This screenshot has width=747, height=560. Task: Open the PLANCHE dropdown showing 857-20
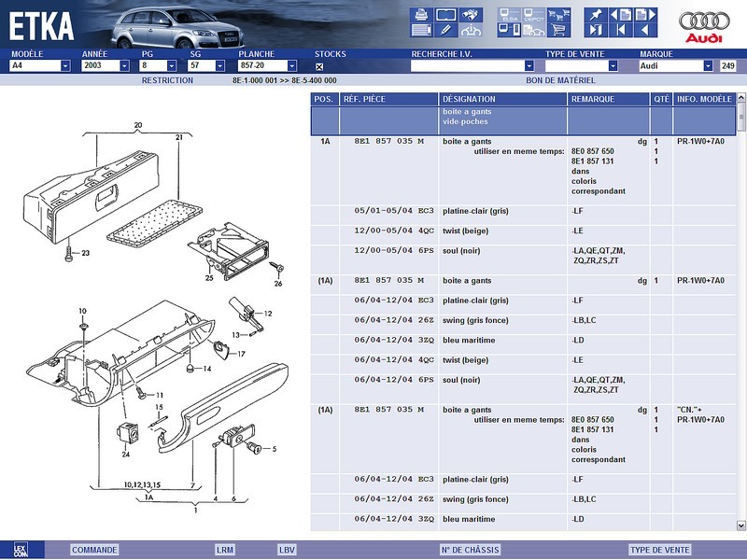click(292, 66)
